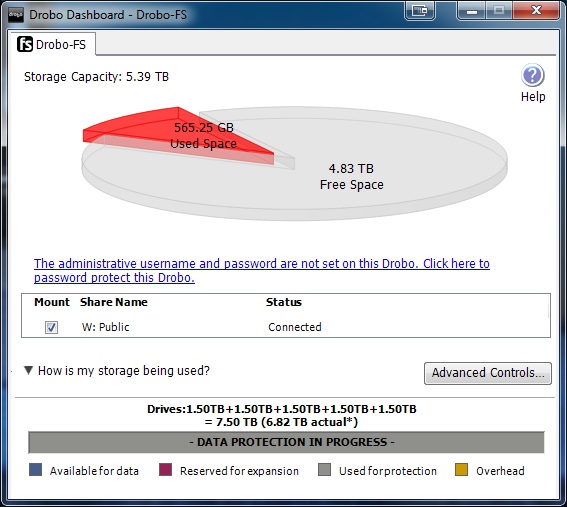Click the blue Help question mark icon
Screen dimensions: 567x507
pyautogui.click(x=533, y=75)
